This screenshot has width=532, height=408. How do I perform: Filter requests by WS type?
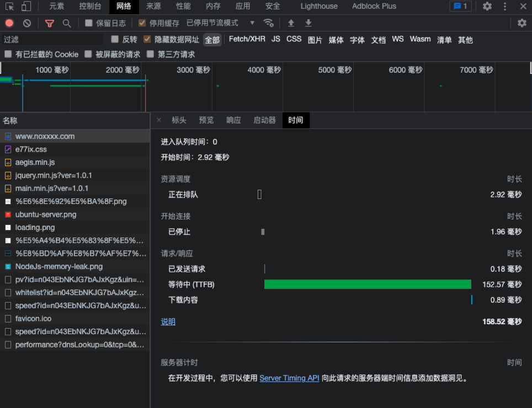point(398,39)
